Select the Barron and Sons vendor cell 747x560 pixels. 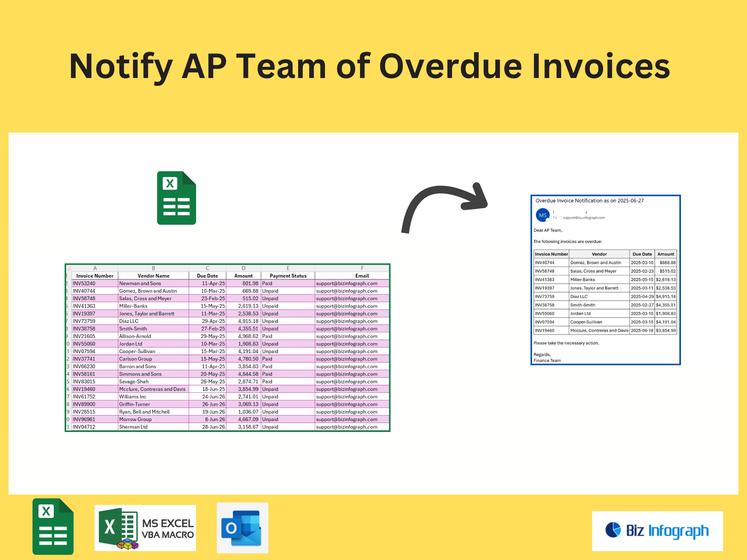coord(153,366)
